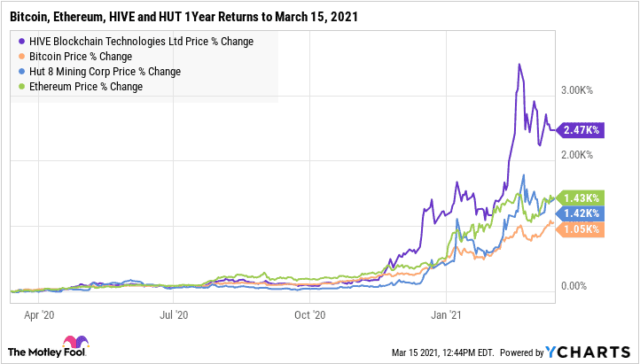
Task: Click the orange Bitcoin legend dot
Action: coord(21,57)
